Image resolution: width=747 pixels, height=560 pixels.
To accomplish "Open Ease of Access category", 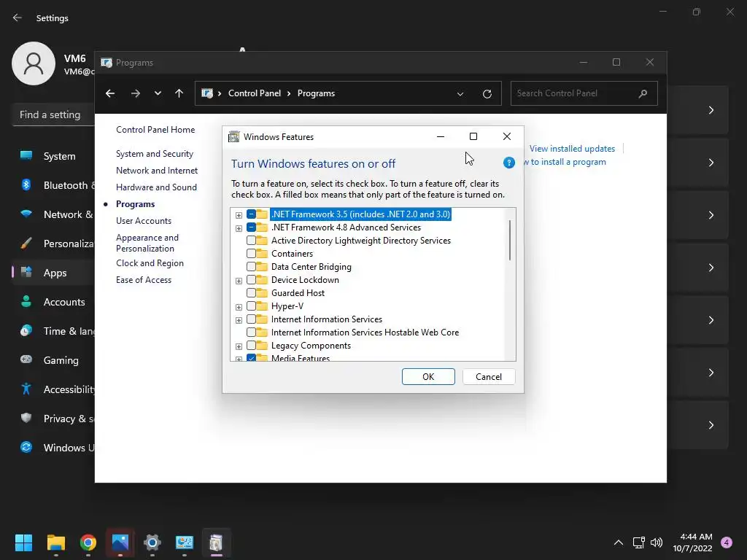I will [144, 280].
